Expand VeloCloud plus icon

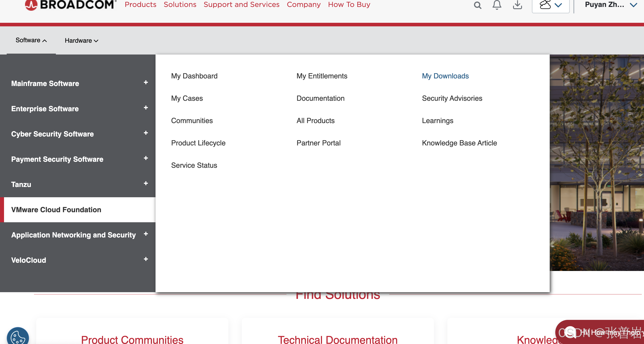(146, 259)
